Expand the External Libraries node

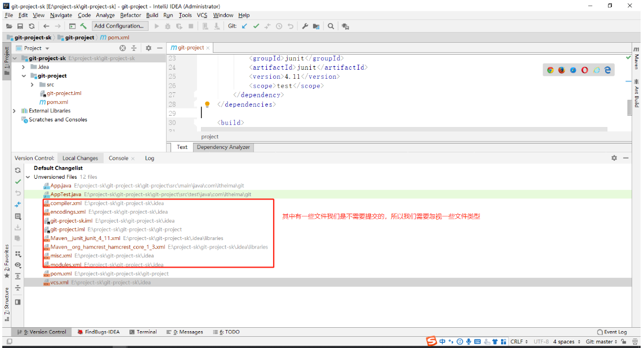tap(15, 111)
